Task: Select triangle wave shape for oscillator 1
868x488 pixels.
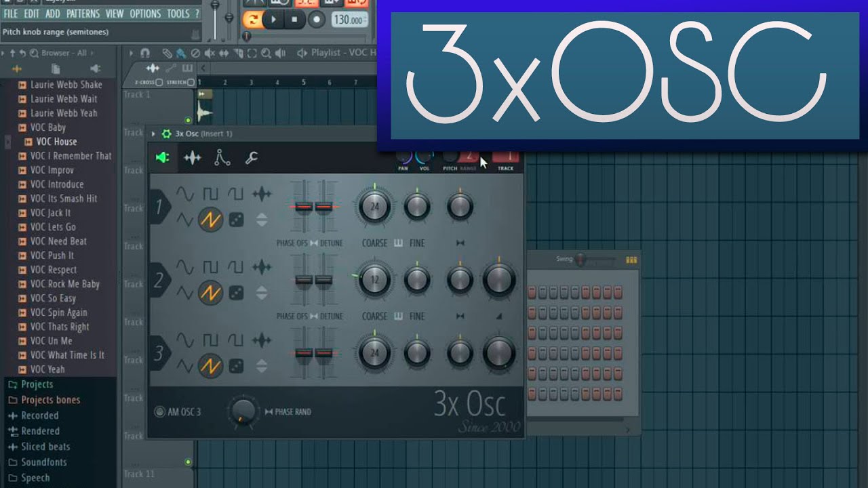Action: click(x=184, y=219)
